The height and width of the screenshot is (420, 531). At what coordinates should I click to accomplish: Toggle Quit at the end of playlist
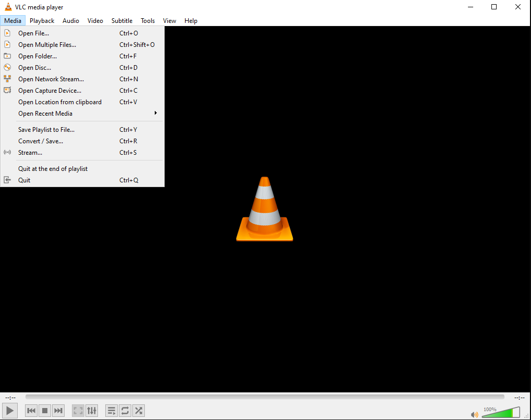coord(82,169)
